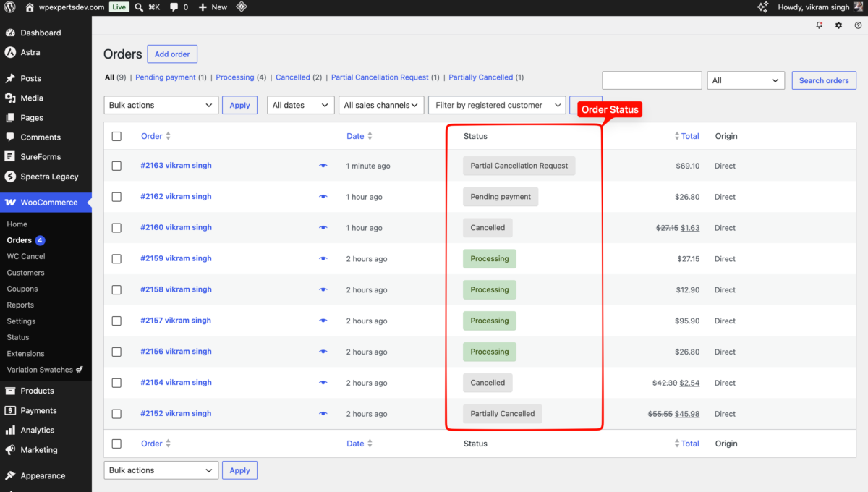Open the search-field All dropdown
Screen dimensions: 868x492
pyautogui.click(x=746, y=80)
